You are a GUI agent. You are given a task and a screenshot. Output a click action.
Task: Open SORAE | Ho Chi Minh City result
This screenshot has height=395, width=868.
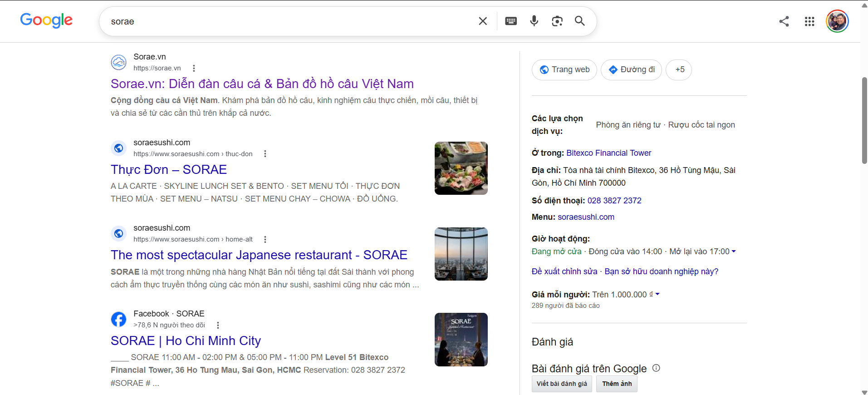click(x=186, y=341)
